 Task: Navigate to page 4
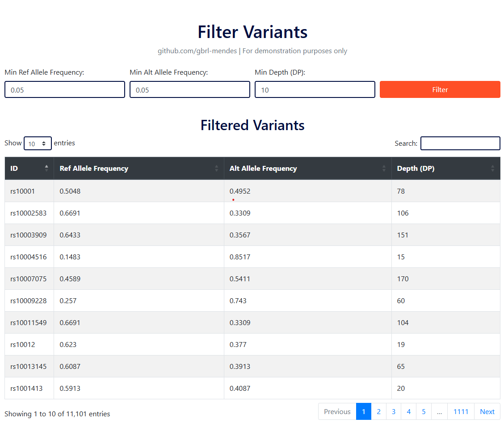tap(408, 411)
